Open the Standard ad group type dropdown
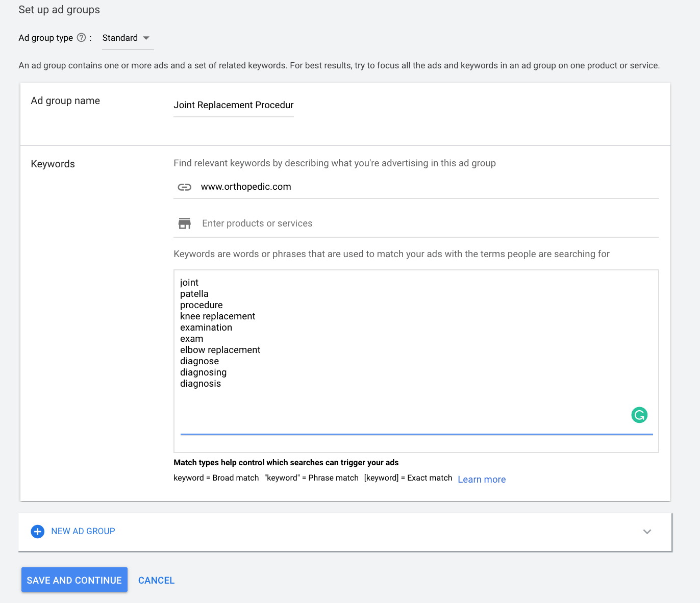700x603 pixels. pyautogui.click(x=126, y=38)
